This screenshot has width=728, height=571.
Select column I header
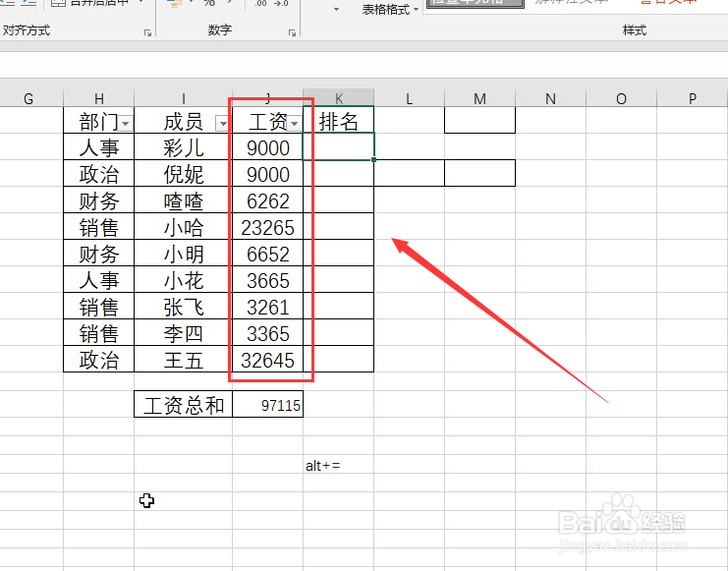(x=184, y=98)
